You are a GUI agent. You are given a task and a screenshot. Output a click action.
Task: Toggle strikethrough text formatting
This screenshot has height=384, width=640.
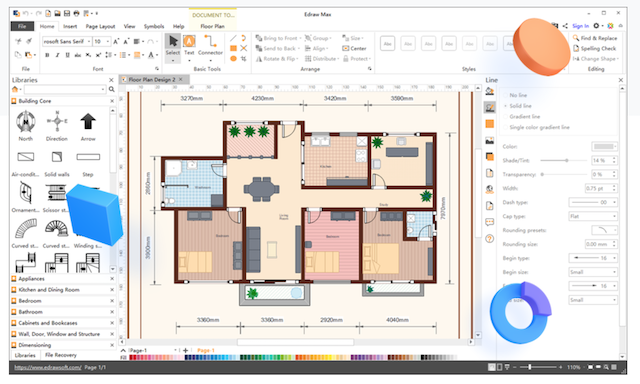pyautogui.click(x=78, y=55)
